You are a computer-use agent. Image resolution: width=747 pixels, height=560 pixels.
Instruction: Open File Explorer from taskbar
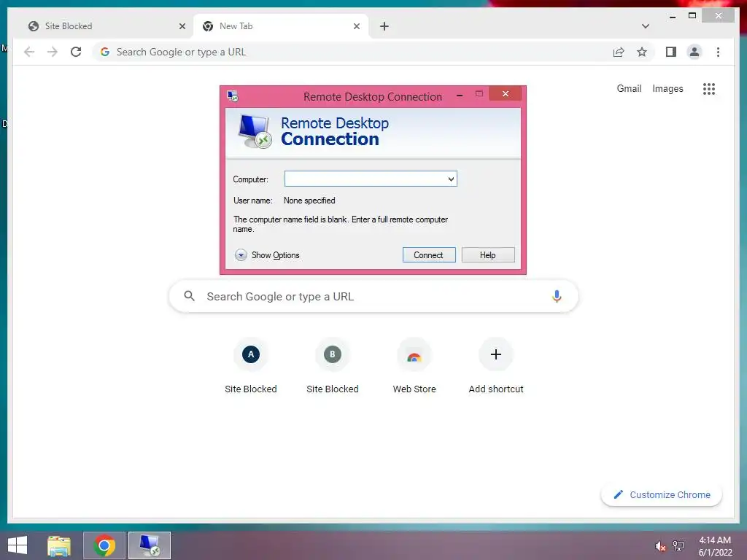(59, 545)
